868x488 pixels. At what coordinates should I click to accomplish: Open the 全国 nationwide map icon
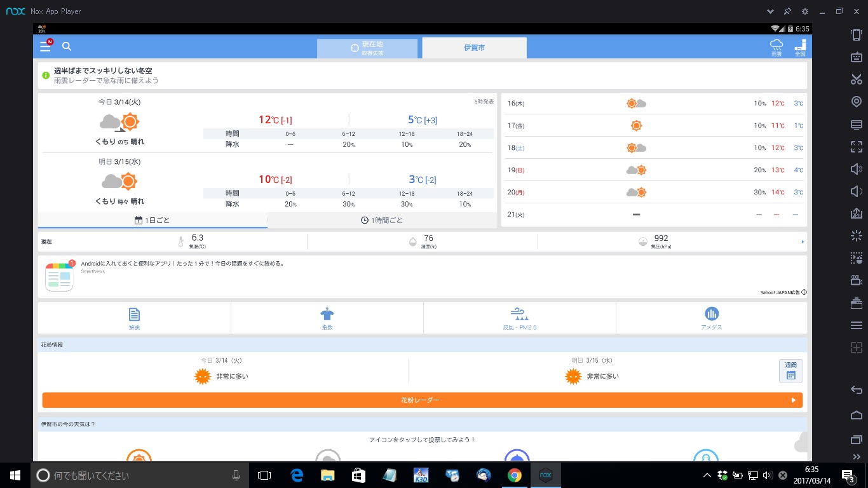tap(800, 47)
